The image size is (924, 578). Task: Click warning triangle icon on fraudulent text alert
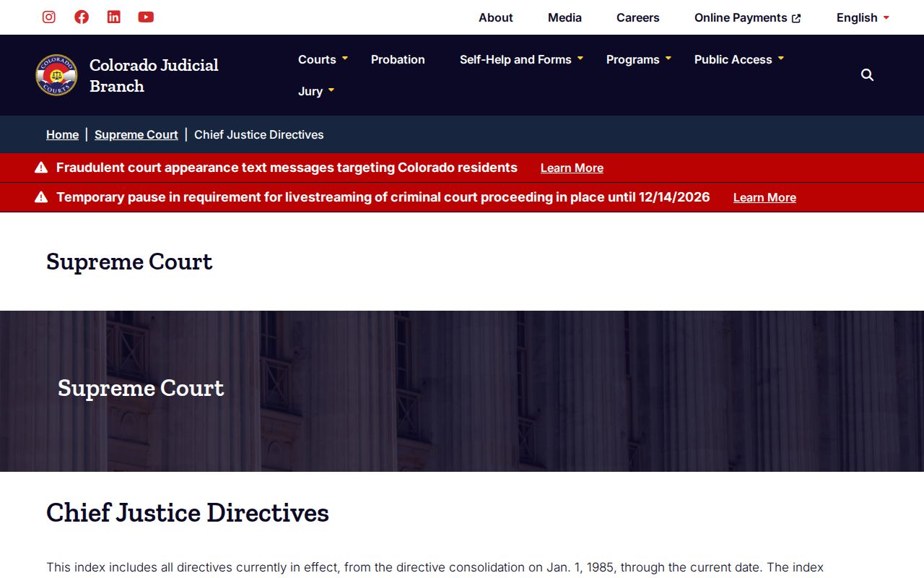(41, 168)
